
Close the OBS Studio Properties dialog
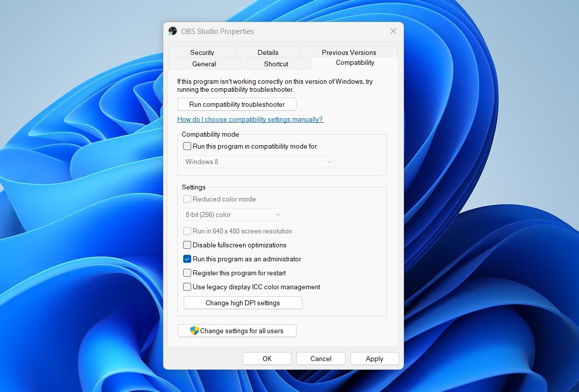click(393, 31)
